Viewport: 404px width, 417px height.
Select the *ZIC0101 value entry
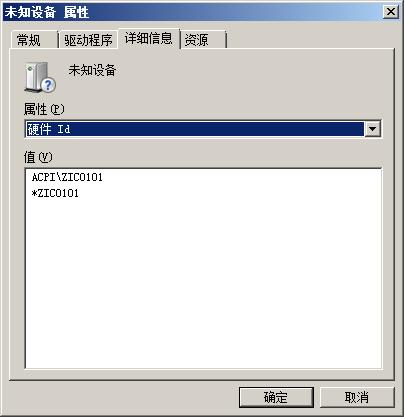click(x=55, y=193)
